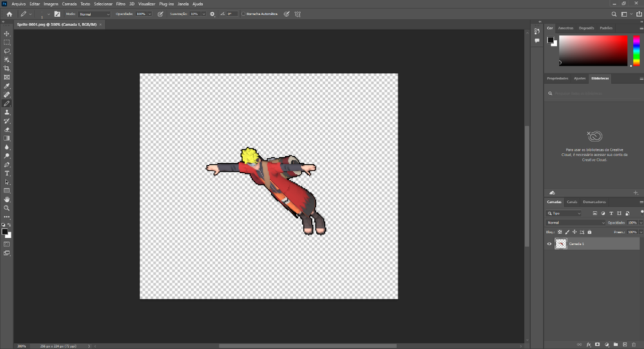The width and height of the screenshot is (644, 349).
Task: Select the Move tool
Action: [7, 33]
